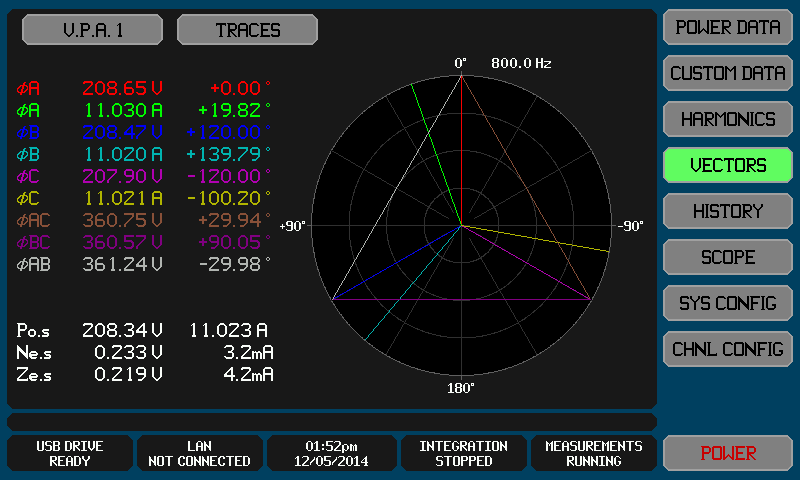
Task: Open CHNL CONFIG settings
Action: coord(728,349)
